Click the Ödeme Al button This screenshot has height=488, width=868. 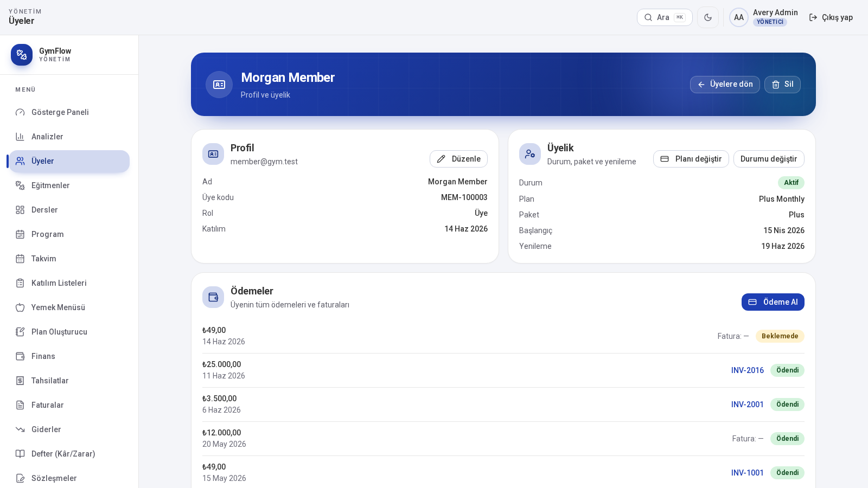773,302
